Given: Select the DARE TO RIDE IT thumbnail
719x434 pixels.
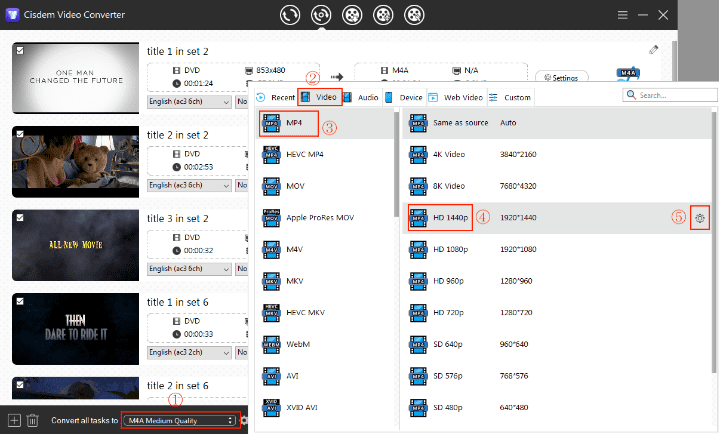Looking at the screenshot, I should [x=76, y=328].
